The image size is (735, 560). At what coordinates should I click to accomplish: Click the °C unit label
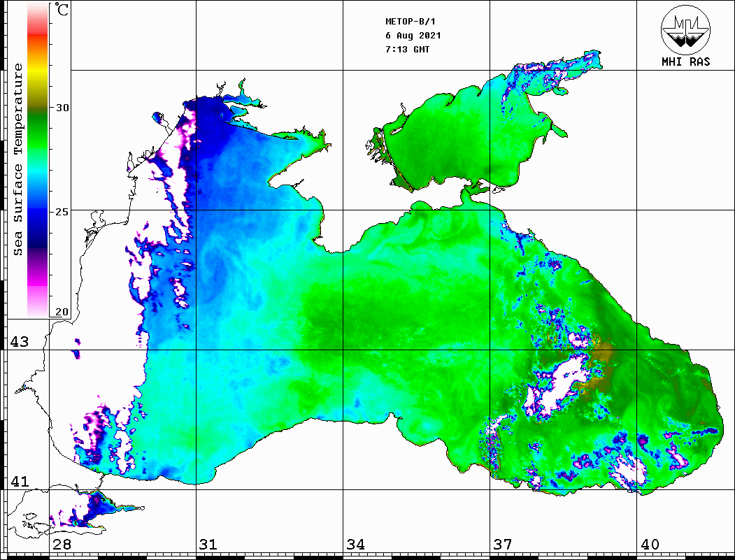[62, 9]
